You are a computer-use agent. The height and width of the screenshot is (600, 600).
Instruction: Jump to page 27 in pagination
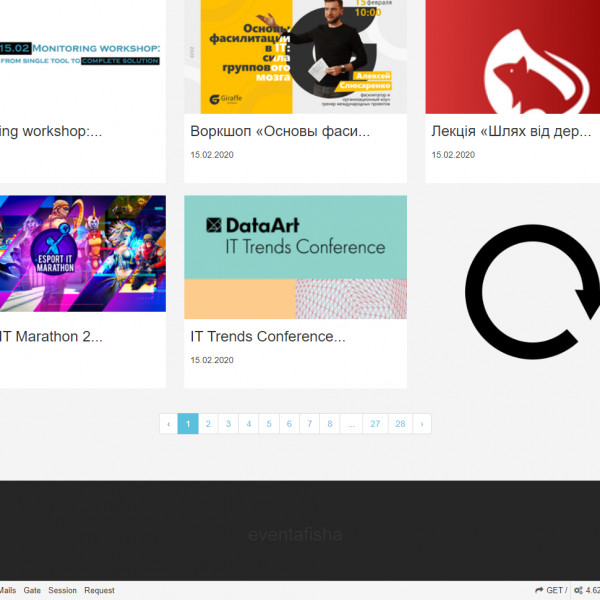click(375, 424)
